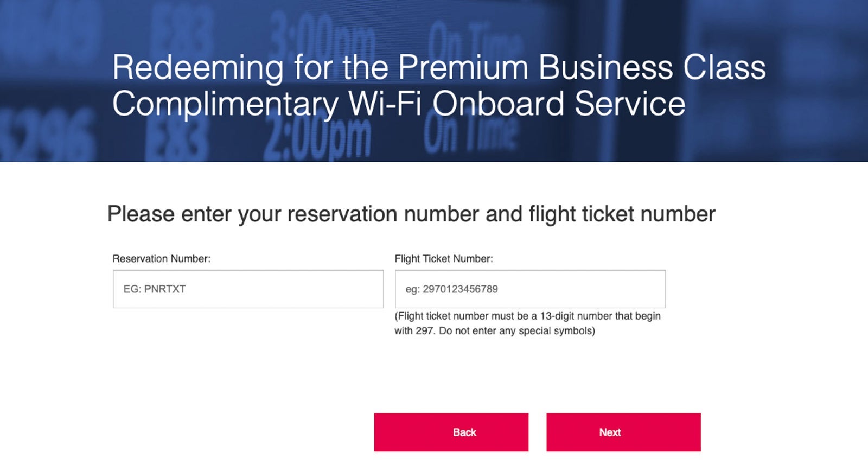This screenshot has height=471, width=868.
Task: Focus the Flight Ticket Number input field
Action: coord(530,289)
